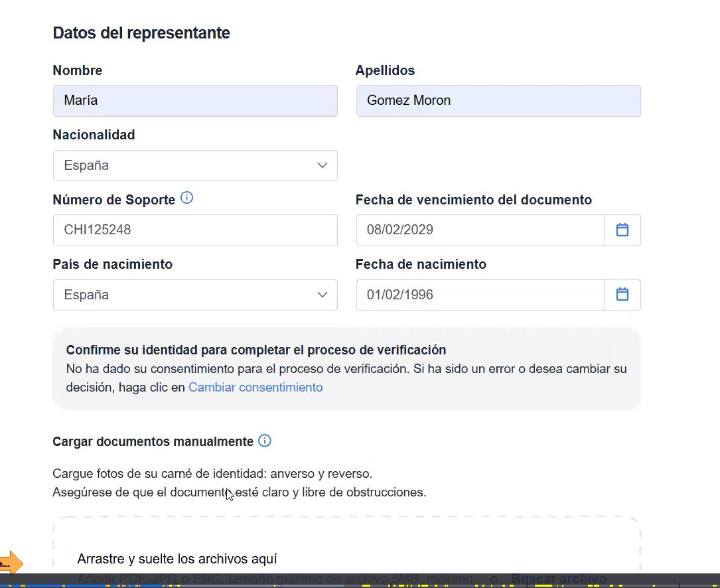Click the file drag-and-drop upload area
The image size is (720, 588).
[346, 548]
